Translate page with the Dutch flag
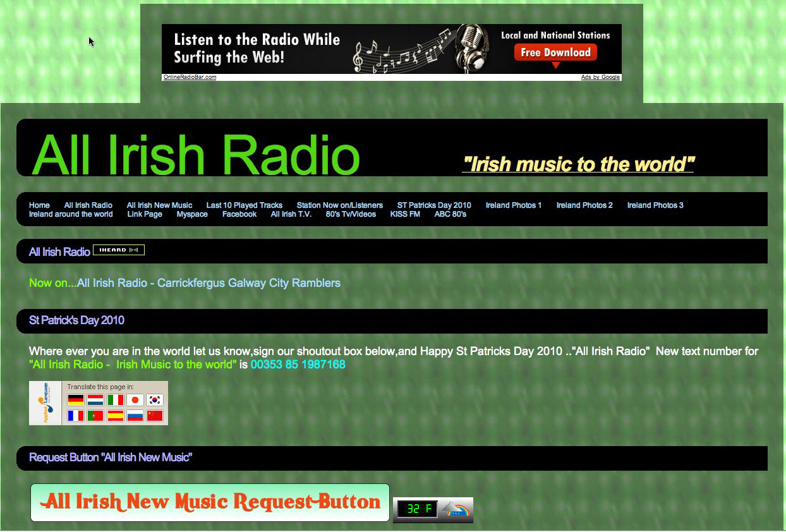 point(95,400)
